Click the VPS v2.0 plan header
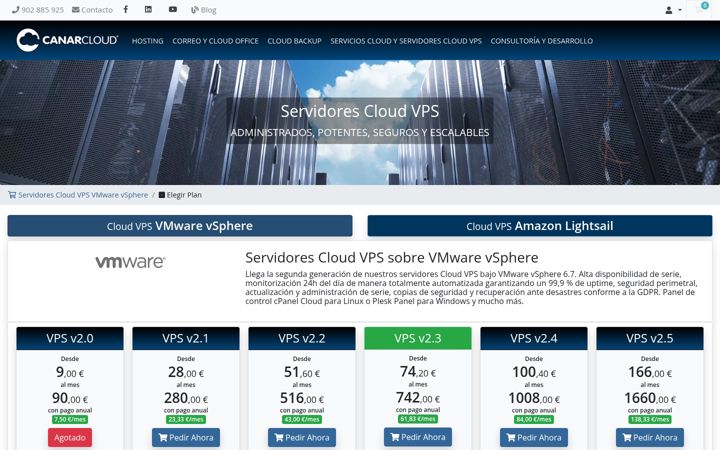Screen dimensions: 720x450 click(70, 338)
